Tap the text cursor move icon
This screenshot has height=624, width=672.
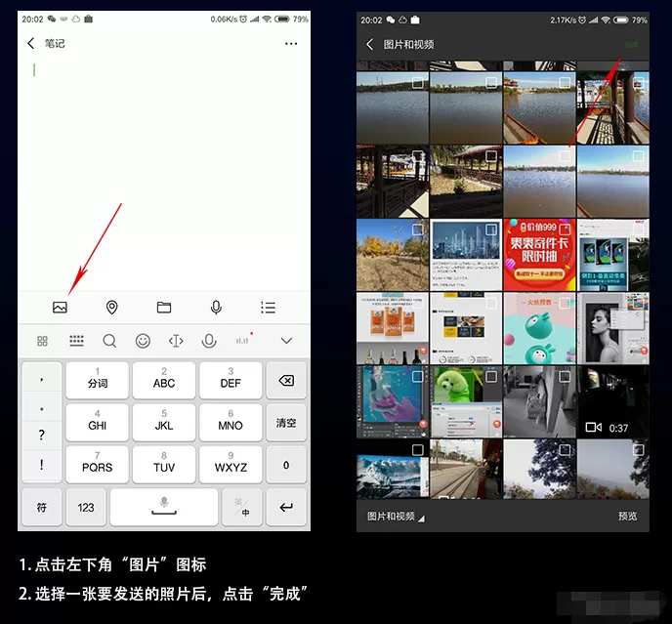tap(176, 341)
